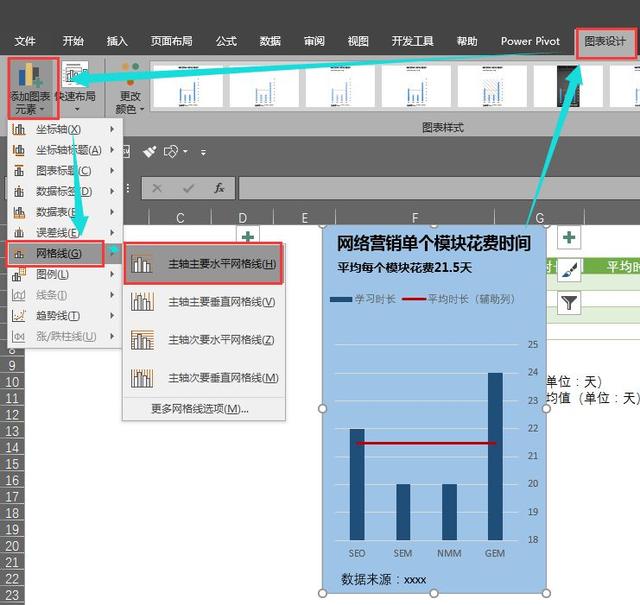
Task: Expand the 图例(L) submenu arrow
Action: pos(112,274)
